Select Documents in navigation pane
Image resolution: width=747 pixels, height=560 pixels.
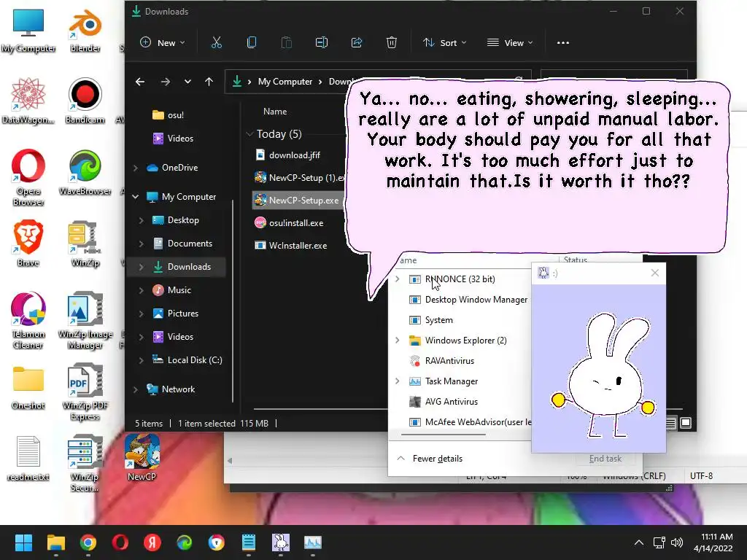190,244
